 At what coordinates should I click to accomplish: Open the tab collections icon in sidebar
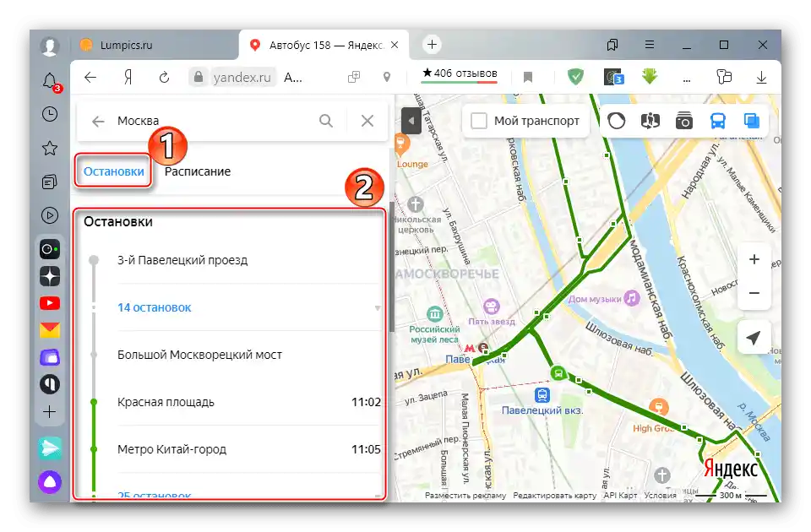tap(50, 182)
